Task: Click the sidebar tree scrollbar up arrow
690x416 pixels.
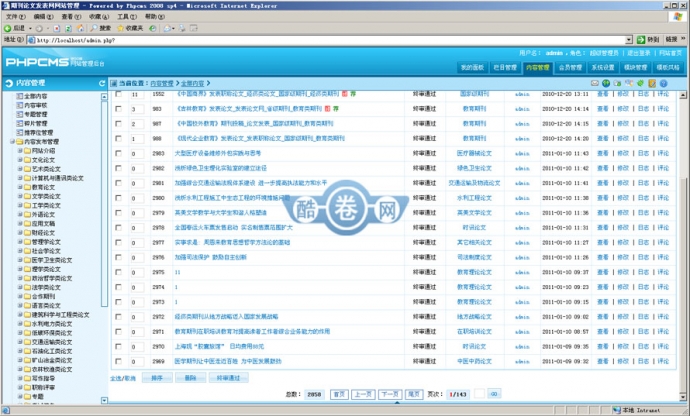Action: 104,96
